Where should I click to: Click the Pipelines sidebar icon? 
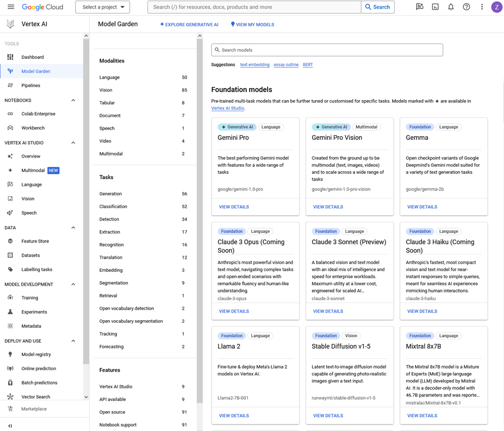click(10, 86)
